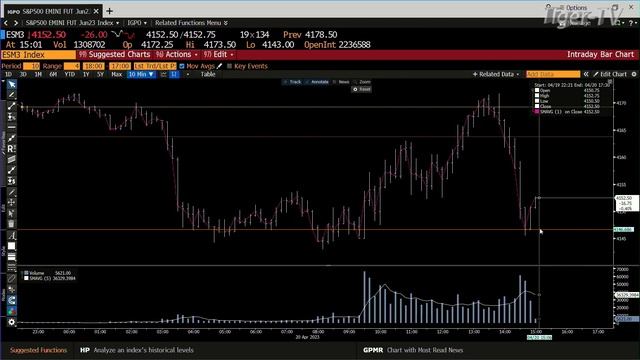Toggle the Zoom option on the chart
Image resolution: width=640 pixels, height=360 pixels.
click(362, 82)
